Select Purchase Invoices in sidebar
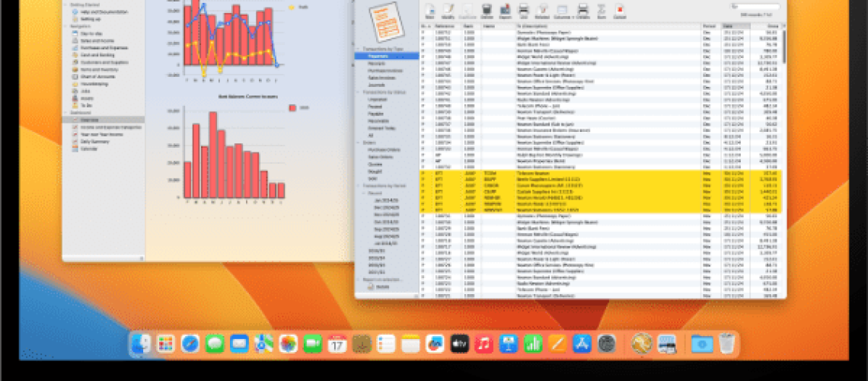The height and width of the screenshot is (381, 868). tap(386, 70)
